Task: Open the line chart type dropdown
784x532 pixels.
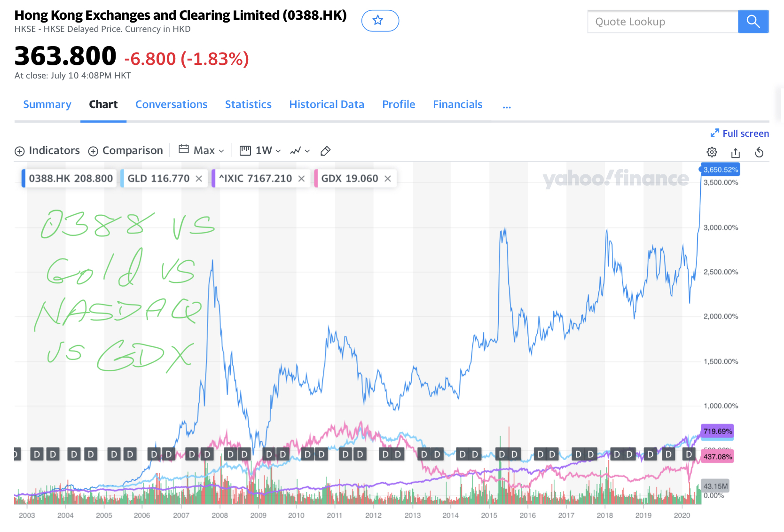Action: (x=300, y=151)
